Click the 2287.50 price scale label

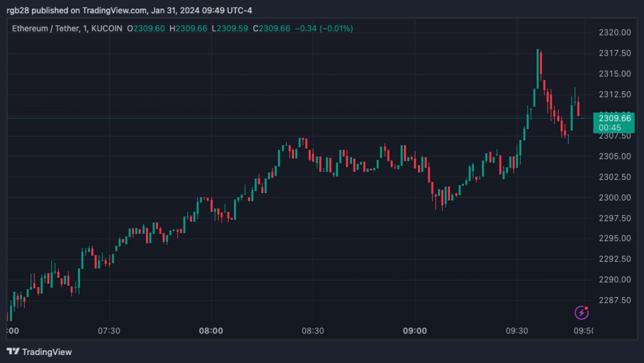pyautogui.click(x=614, y=300)
